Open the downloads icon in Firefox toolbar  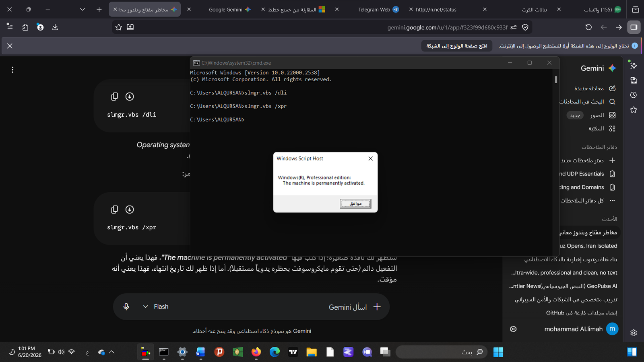[55, 27]
